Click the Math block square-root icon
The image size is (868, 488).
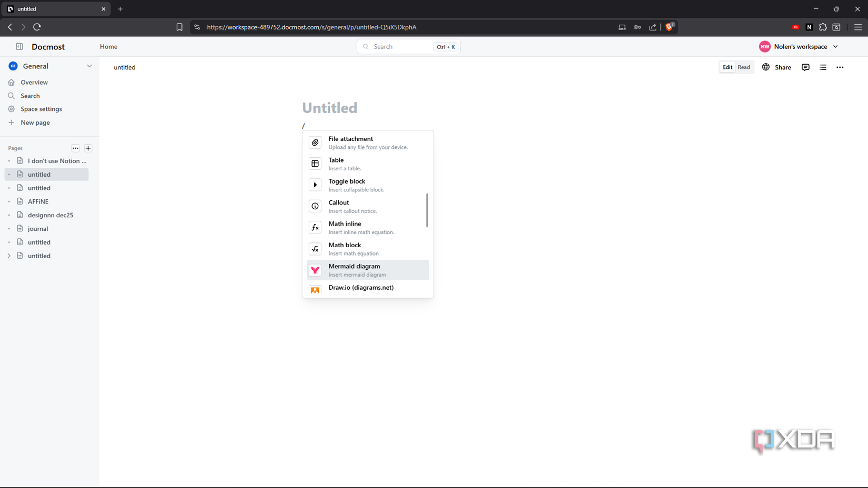(x=315, y=249)
